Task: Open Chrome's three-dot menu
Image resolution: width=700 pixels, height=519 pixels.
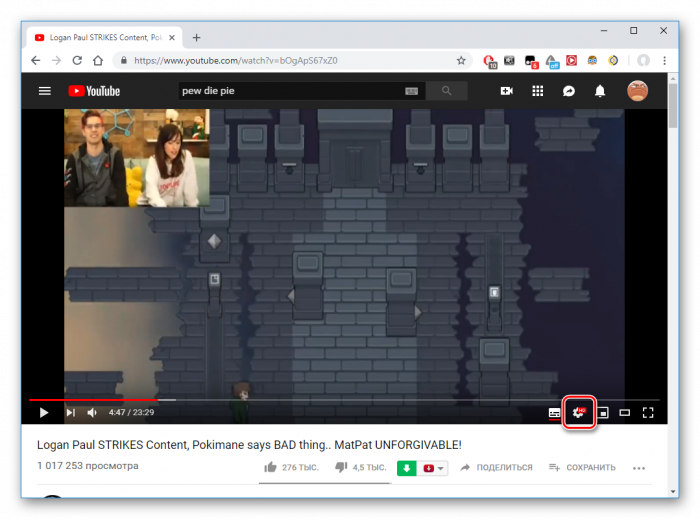Action: click(x=666, y=60)
